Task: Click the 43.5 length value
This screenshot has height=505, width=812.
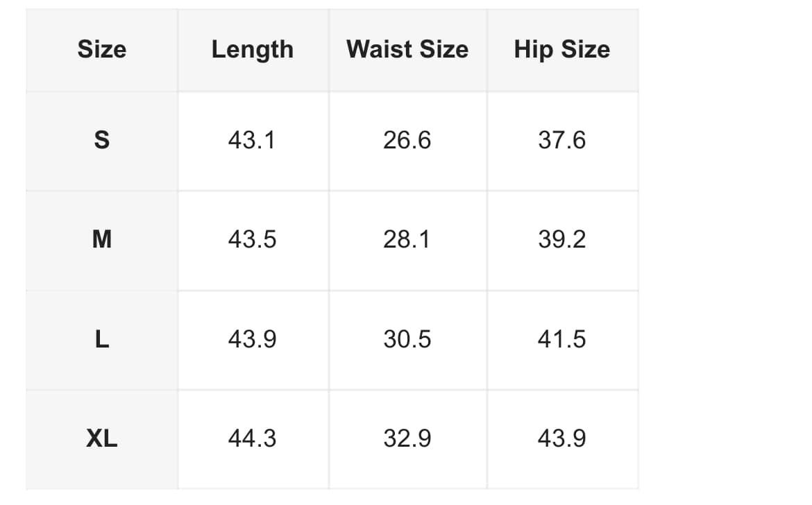Action: tap(252, 239)
